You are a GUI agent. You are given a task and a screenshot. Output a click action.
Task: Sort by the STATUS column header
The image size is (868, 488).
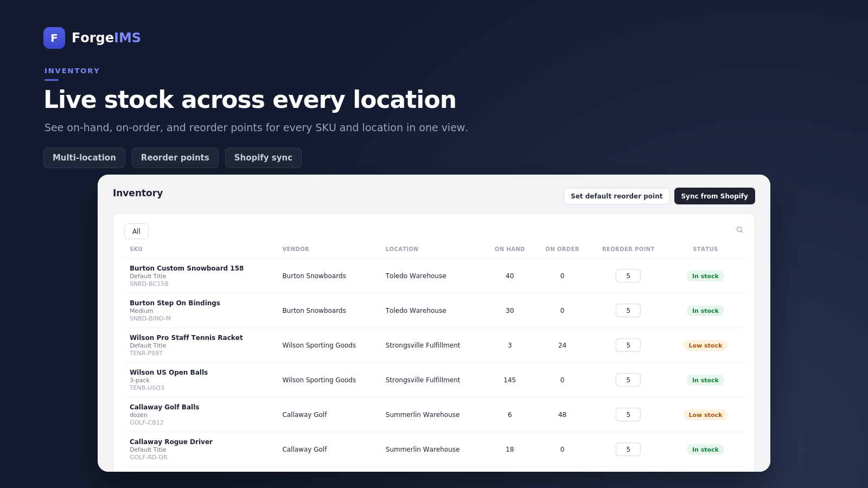pos(705,249)
